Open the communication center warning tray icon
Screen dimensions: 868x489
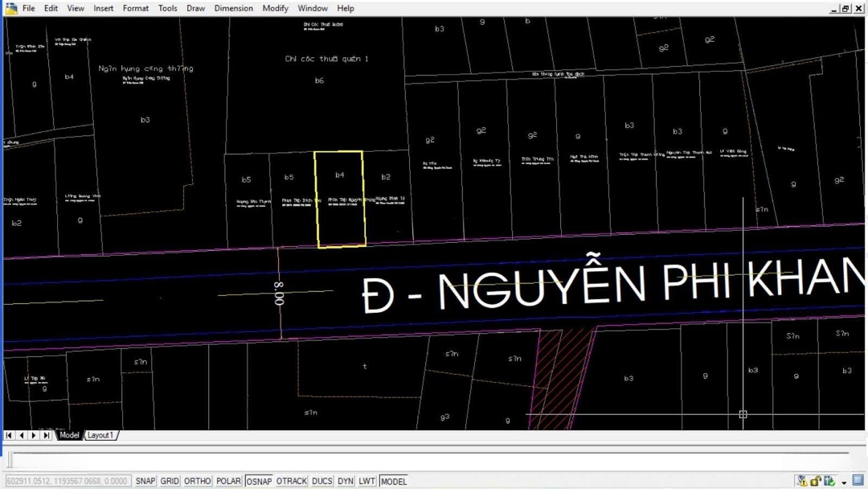click(x=801, y=481)
